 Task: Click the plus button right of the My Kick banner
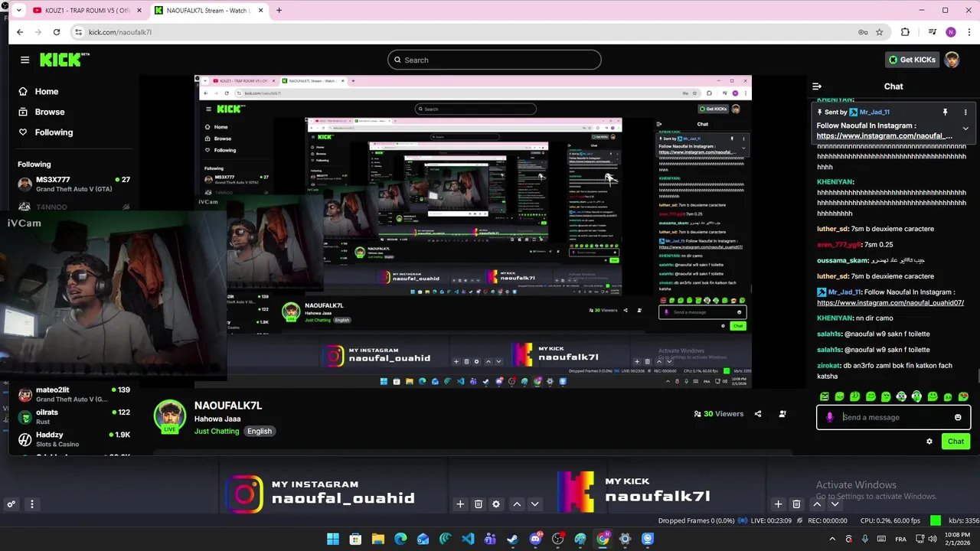(778, 504)
